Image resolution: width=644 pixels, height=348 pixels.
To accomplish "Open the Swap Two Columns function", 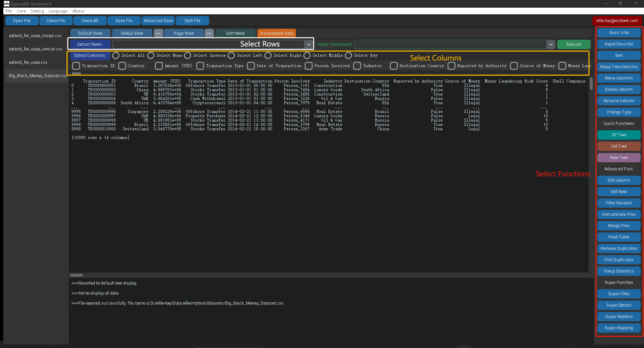I will pos(619,67).
